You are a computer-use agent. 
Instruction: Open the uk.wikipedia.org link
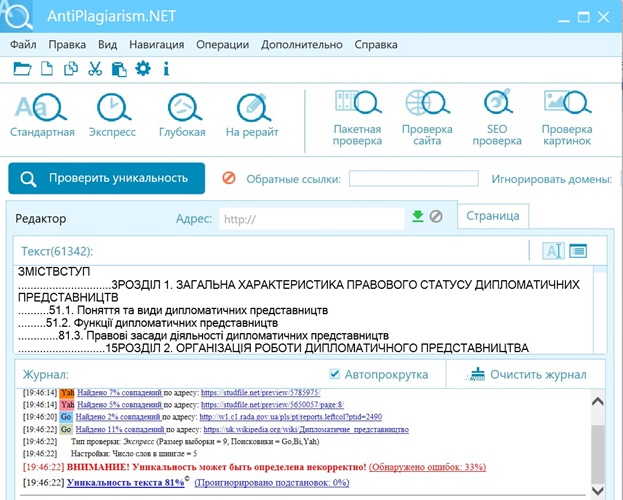[x=306, y=429]
